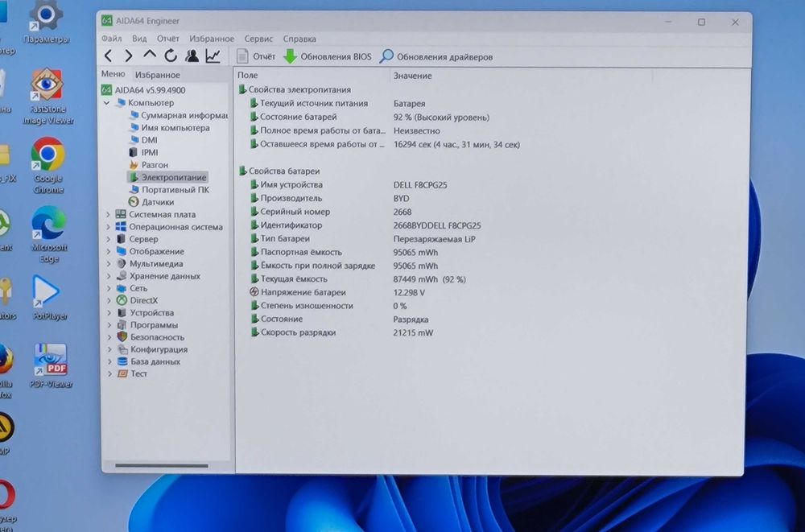Click Обновления драйверов magnifier button
805x532 pixels.
click(x=436, y=56)
